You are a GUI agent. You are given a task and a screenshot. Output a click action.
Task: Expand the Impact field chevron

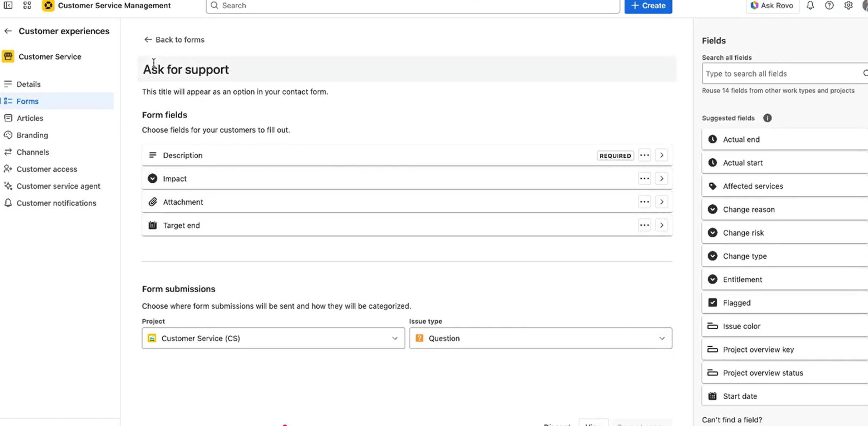(661, 179)
